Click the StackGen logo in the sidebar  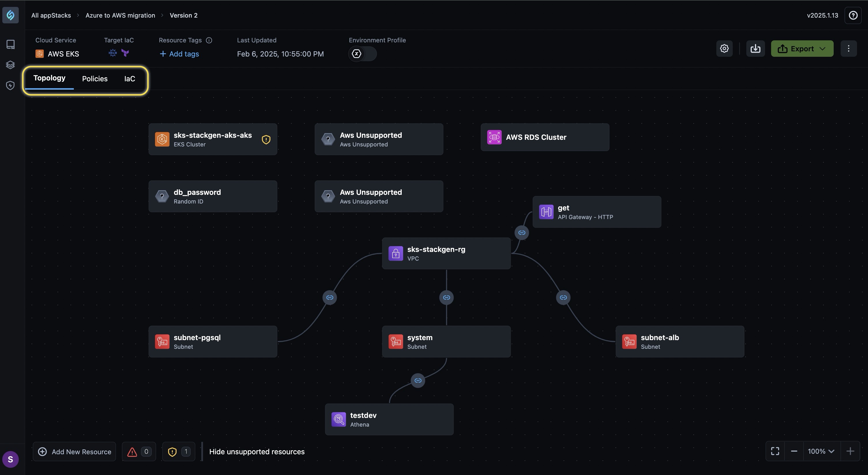[10, 15]
